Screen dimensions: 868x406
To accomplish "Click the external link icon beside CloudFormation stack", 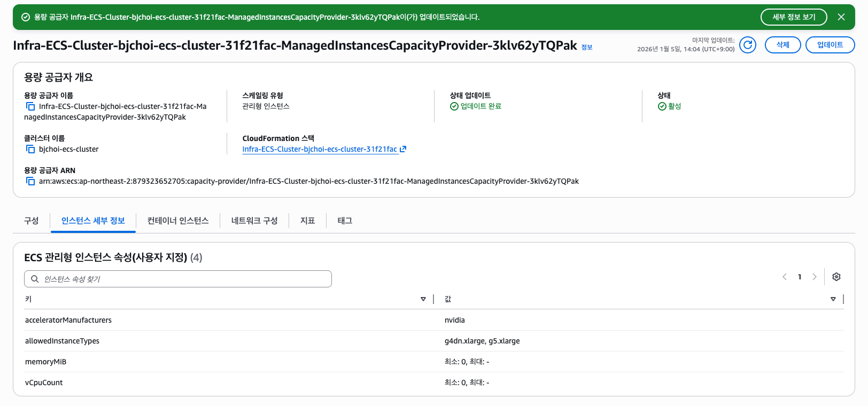I will coord(403,149).
